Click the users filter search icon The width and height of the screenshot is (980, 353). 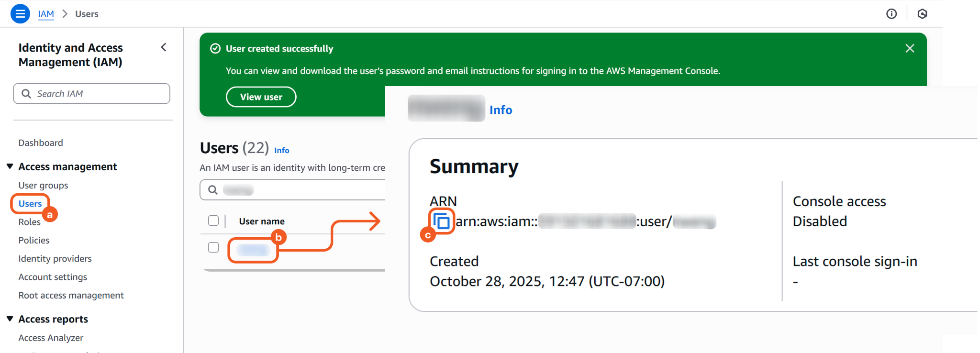tap(213, 190)
